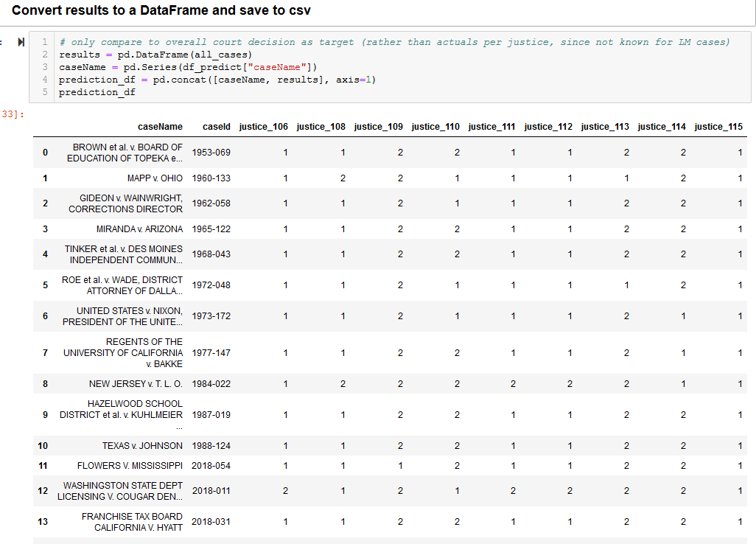Select the justice_108 column header
Image resolution: width=756 pixels, height=544 pixels.
tap(321, 126)
